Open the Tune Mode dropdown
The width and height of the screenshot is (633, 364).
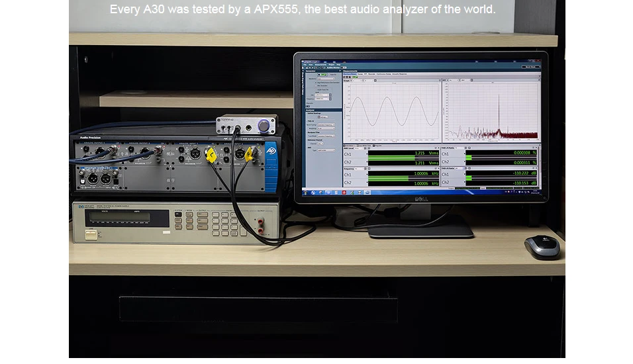click(326, 136)
